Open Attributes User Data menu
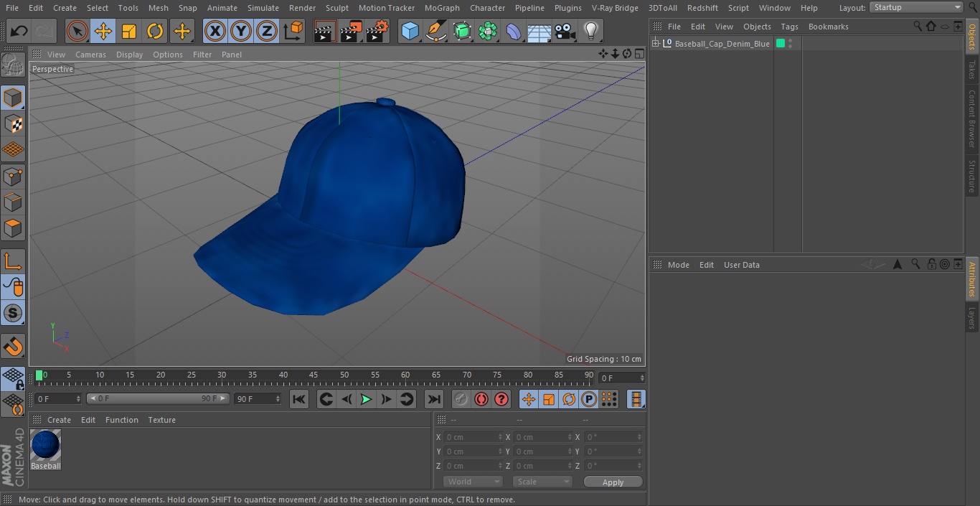This screenshot has height=506, width=980. [x=741, y=265]
